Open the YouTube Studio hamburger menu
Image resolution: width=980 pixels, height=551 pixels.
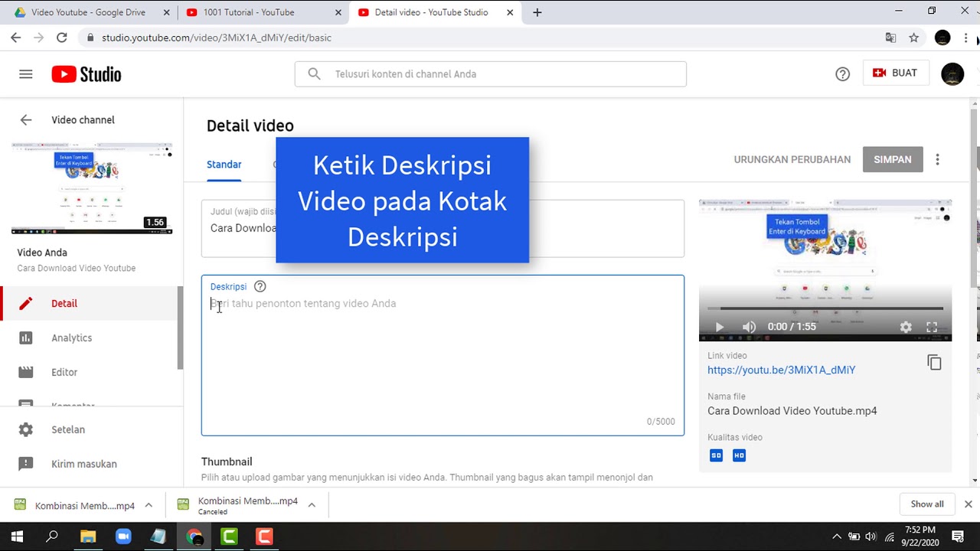click(26, 74)
